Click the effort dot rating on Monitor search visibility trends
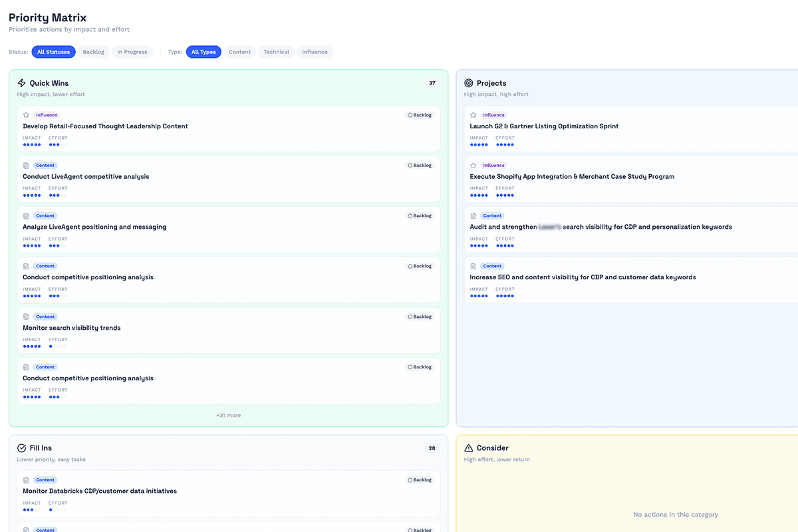The width and height of the screenshot is (798, 532). pyautogui.click(x=57, y=346)
